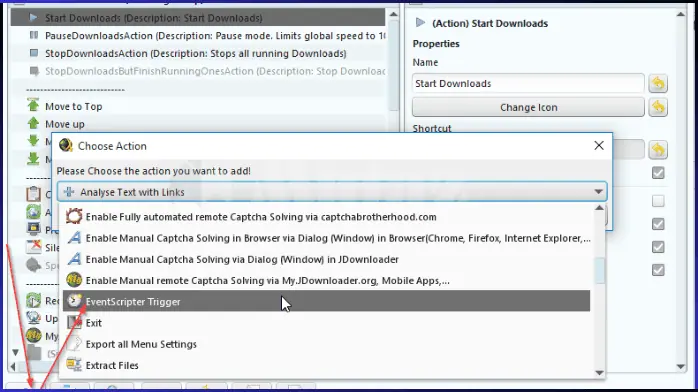Select the Start Downloads play icon row

pyautogui.click(x=198, y=18)
